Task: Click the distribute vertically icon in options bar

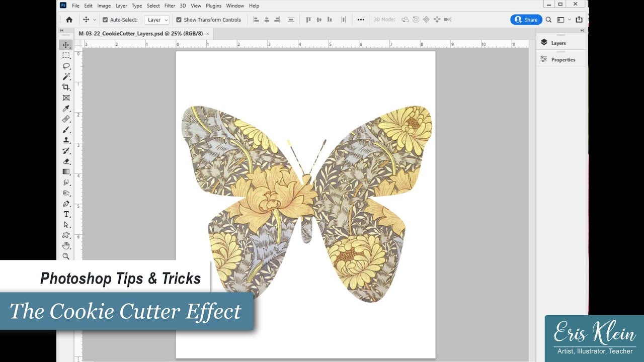Action: [291, 20]
